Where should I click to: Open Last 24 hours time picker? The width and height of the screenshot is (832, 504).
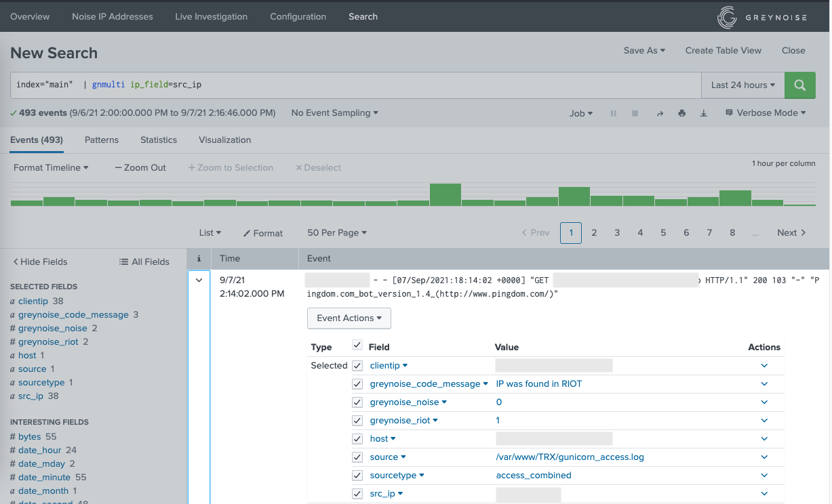click(743, 85)
